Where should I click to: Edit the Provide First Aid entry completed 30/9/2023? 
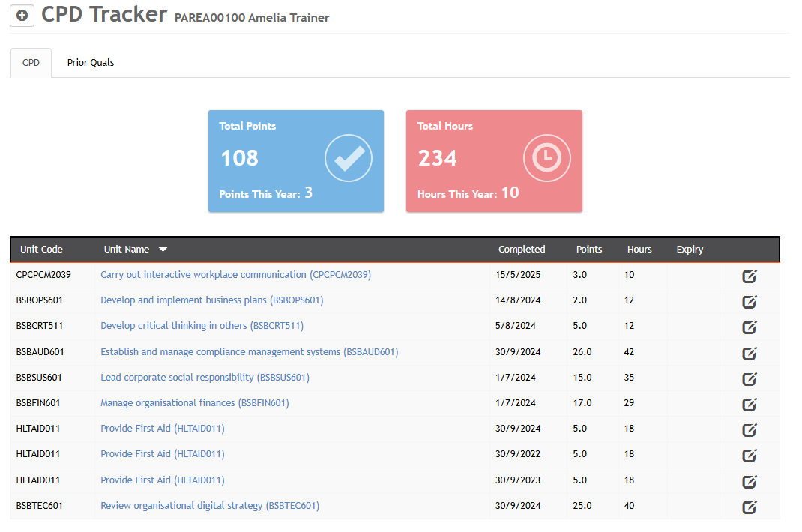(x=750, y=482)
